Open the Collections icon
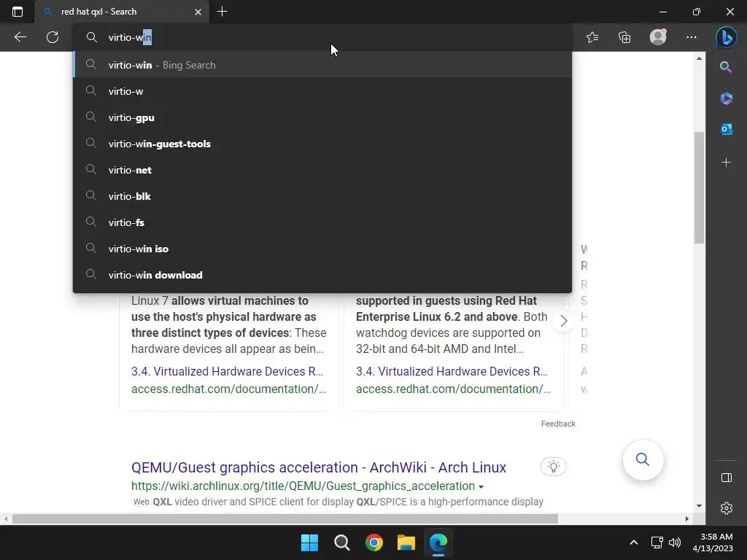This screenshot has height=560, width=747. pyautogui.click(x=624, y=37)
